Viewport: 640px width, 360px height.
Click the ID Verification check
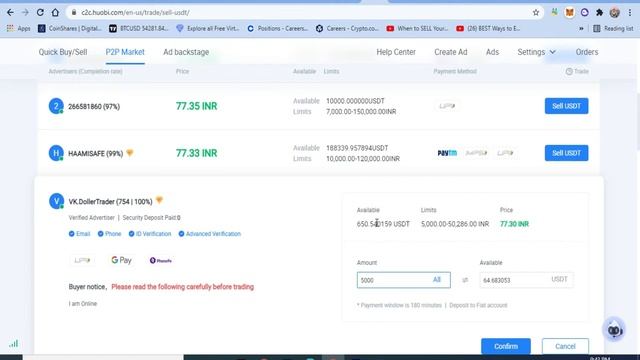click(150, 234)
